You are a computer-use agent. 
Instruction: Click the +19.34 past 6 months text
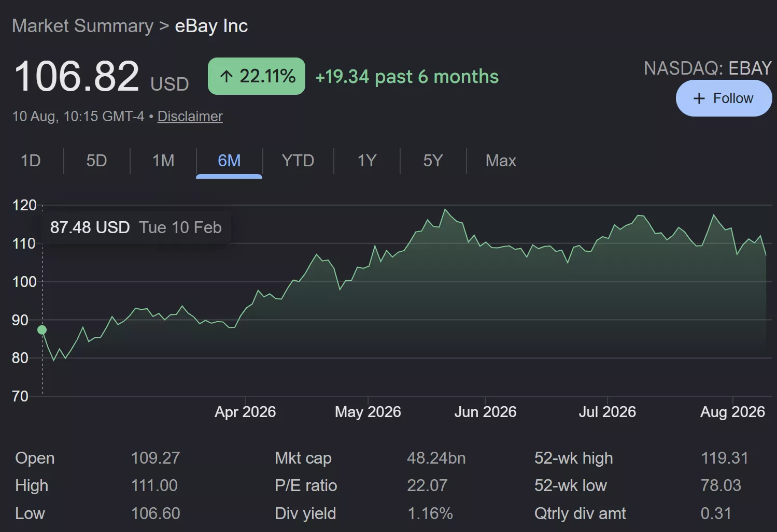coord(407,77)
